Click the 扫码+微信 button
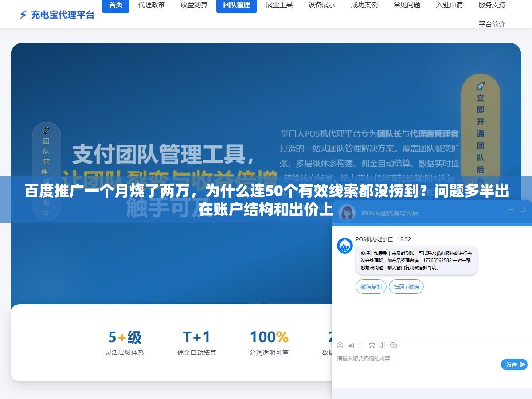 [406, 287]
